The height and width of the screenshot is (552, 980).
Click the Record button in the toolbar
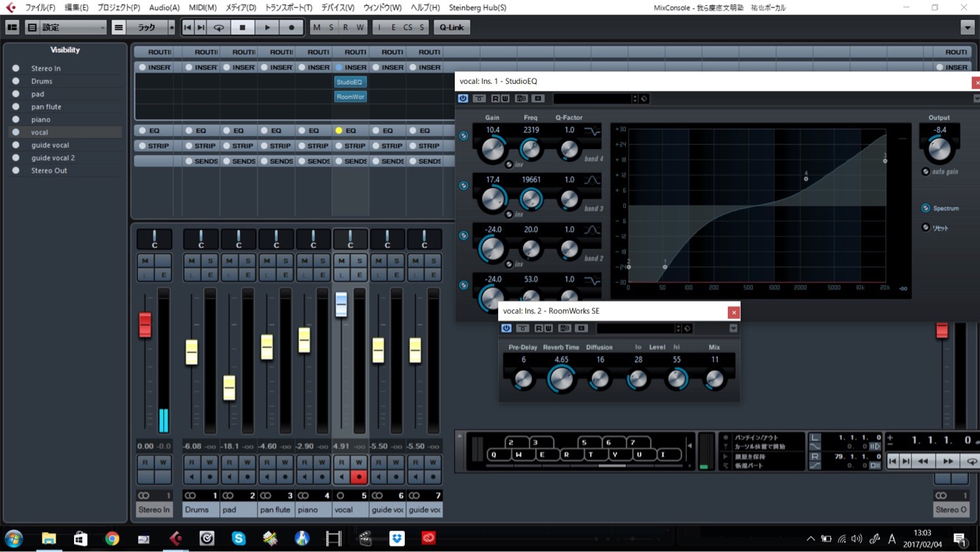291,27
